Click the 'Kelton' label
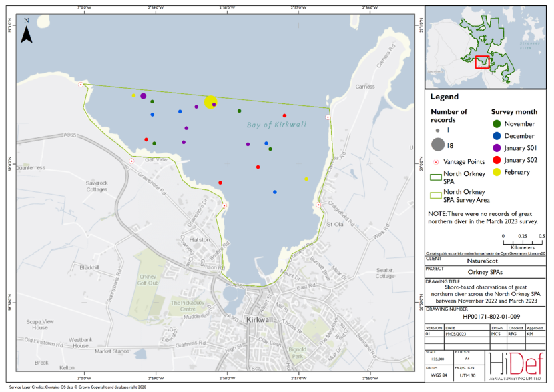 (x=67, y=367)
